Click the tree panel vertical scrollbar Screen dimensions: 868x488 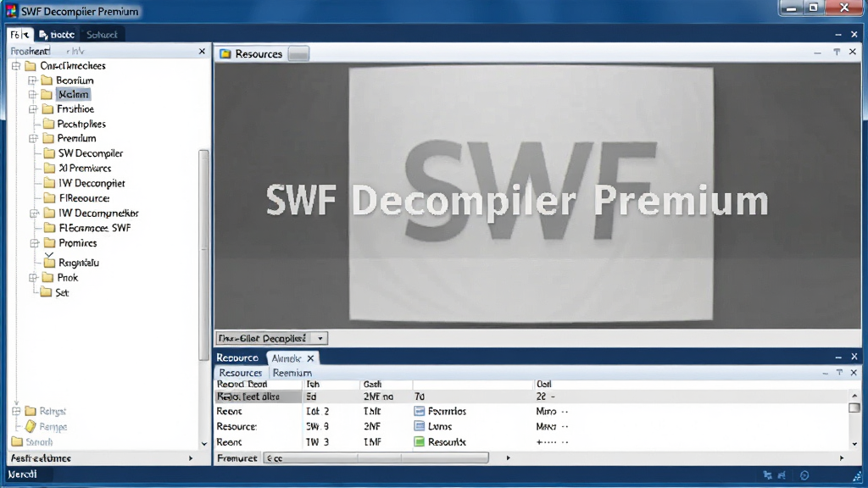click(x=203, y=254)
